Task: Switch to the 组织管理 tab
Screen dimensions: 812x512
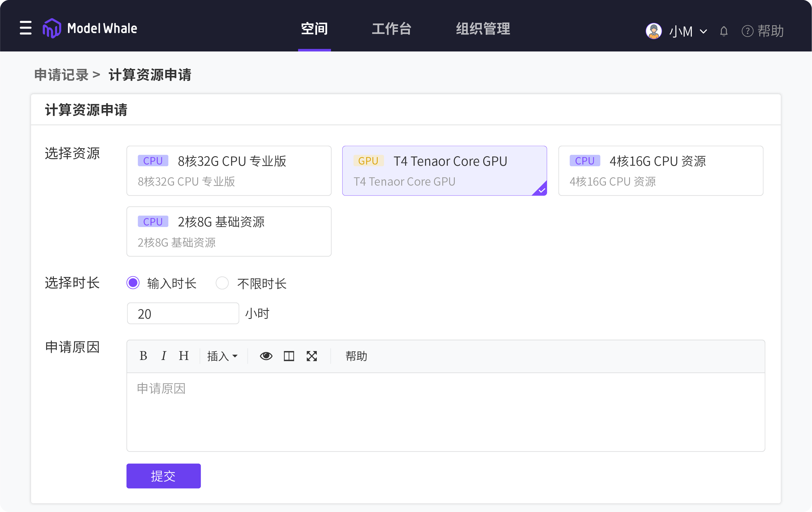Action: tap(483, 29)
